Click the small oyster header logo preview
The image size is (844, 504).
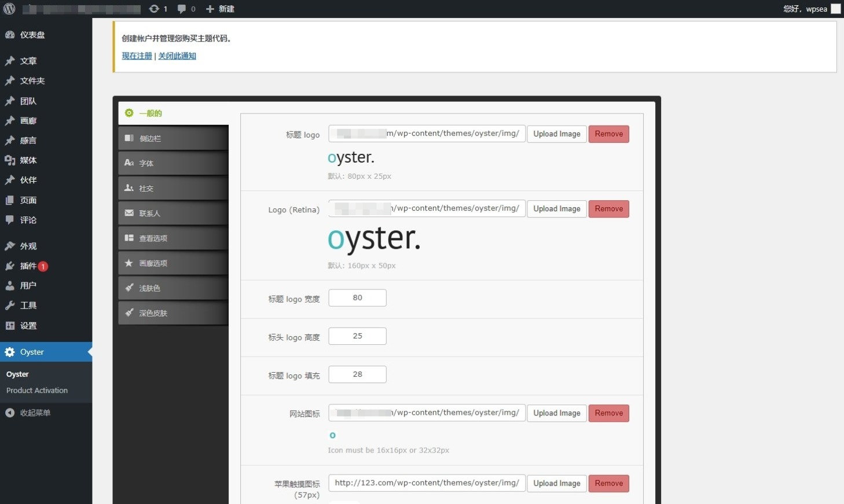351,157
